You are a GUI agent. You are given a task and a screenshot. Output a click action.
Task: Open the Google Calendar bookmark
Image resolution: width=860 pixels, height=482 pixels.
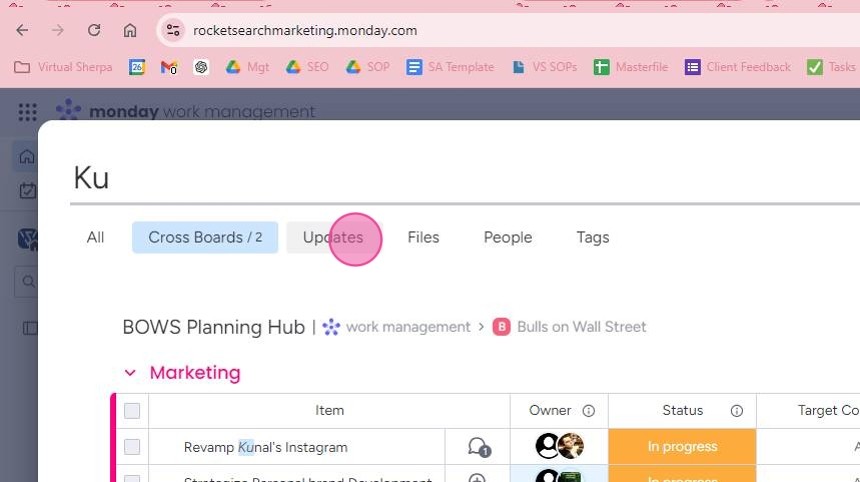click(x=137, y=67)
